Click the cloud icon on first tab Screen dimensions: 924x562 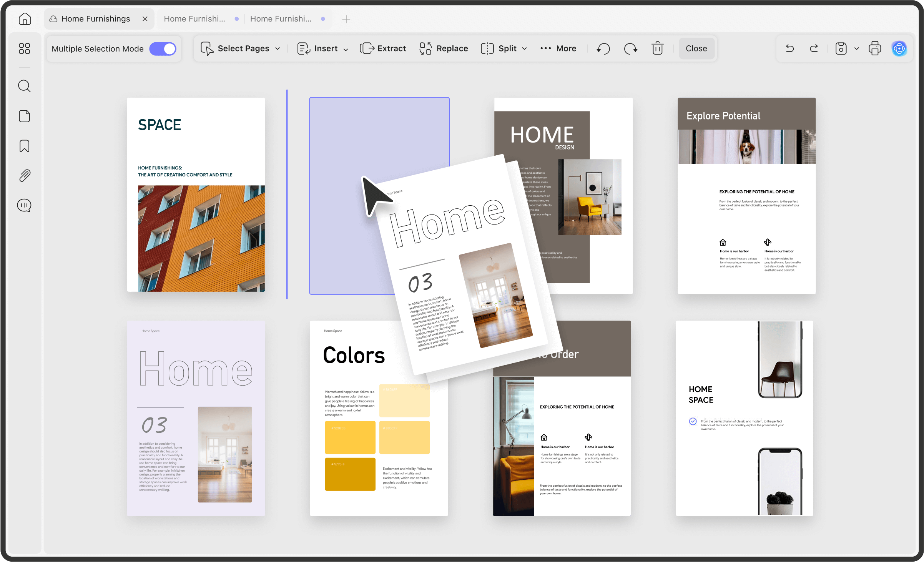(x=53, y=19)
